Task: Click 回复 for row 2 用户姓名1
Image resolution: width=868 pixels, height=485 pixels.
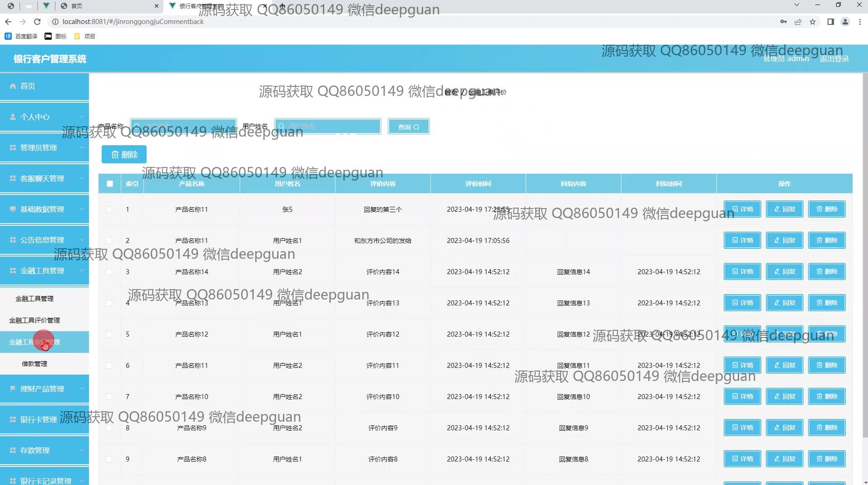Action: click(x=784, y=240)
